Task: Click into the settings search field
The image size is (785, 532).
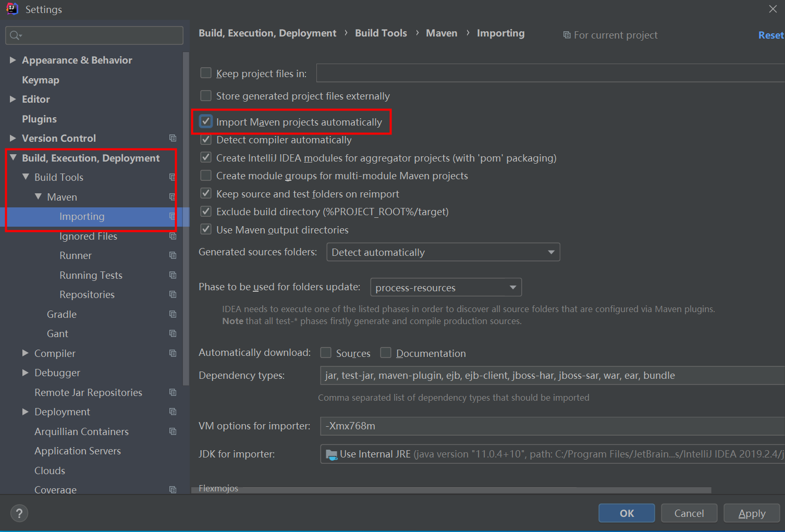Action: 94,35
